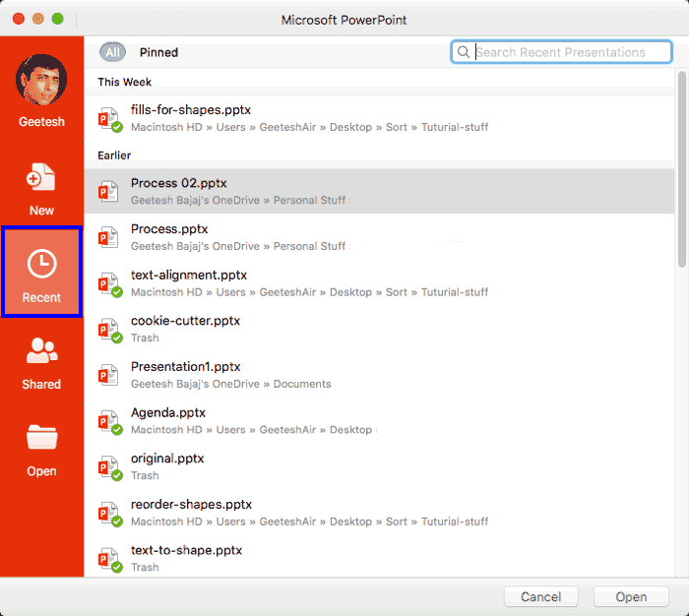Focus the Search Recent Presentations field
Viewport: 689px width, 616px height.
562,52
